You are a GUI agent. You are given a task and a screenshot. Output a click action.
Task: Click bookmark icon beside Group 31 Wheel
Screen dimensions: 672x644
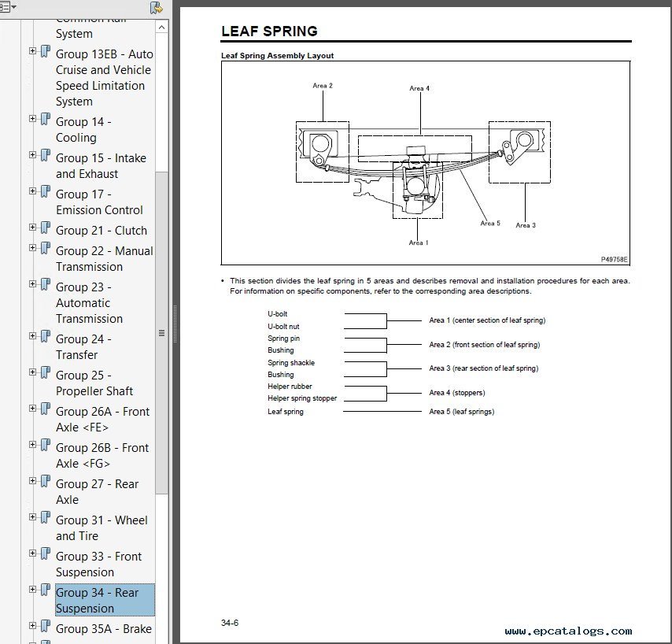(46, 518)
